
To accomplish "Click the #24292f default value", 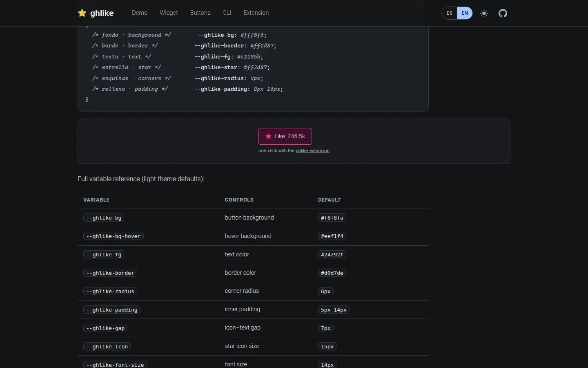I will pos(332,255).
